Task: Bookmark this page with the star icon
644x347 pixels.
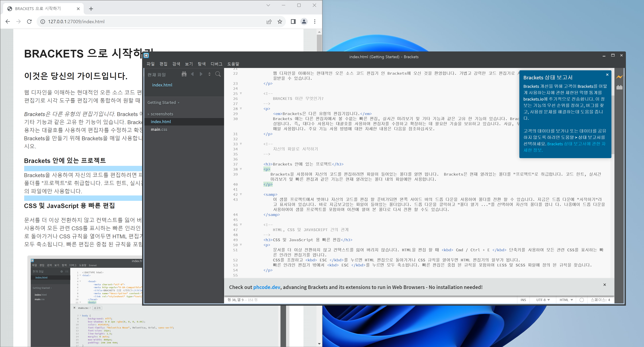Action: 280,22
